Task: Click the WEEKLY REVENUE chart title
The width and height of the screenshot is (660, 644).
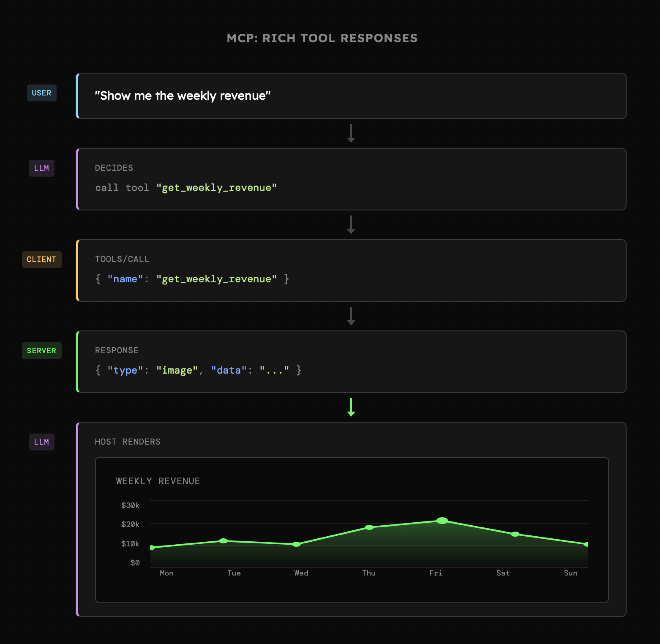Action: tap(158, 481)
